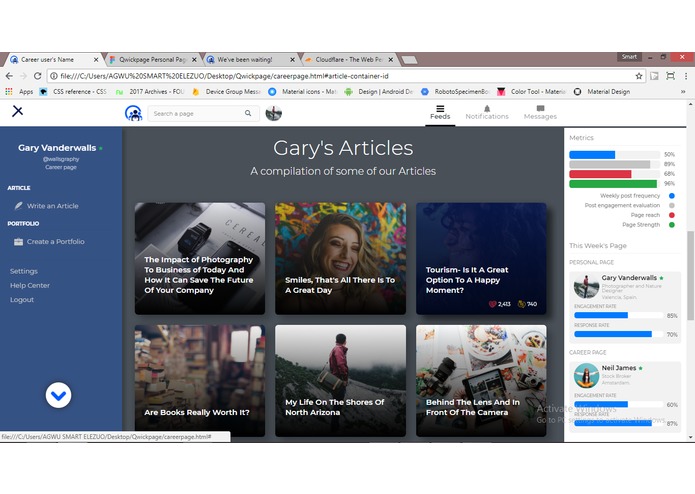
Task: Click browser forward arrow
Action: click(x=23, y=76)
